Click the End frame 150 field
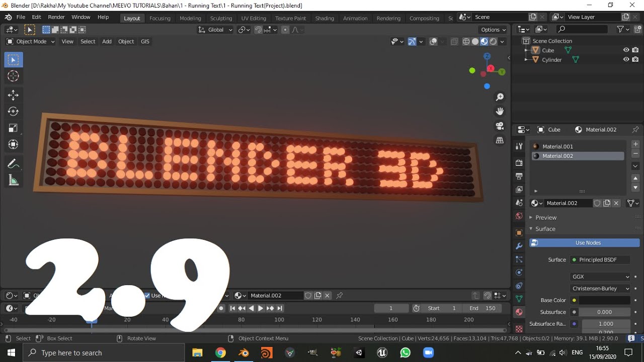 [x=483, y=308]
